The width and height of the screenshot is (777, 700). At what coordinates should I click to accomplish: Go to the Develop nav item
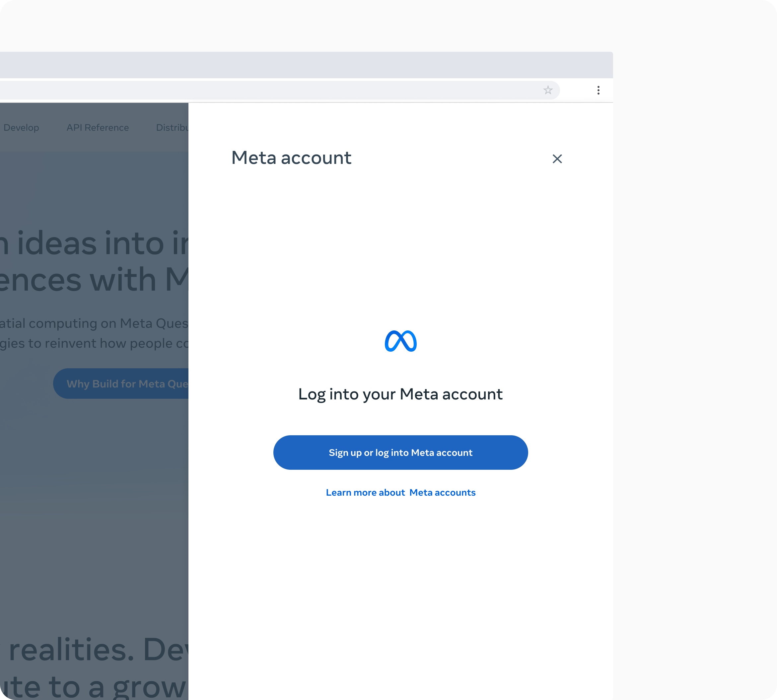coord(21,128)
